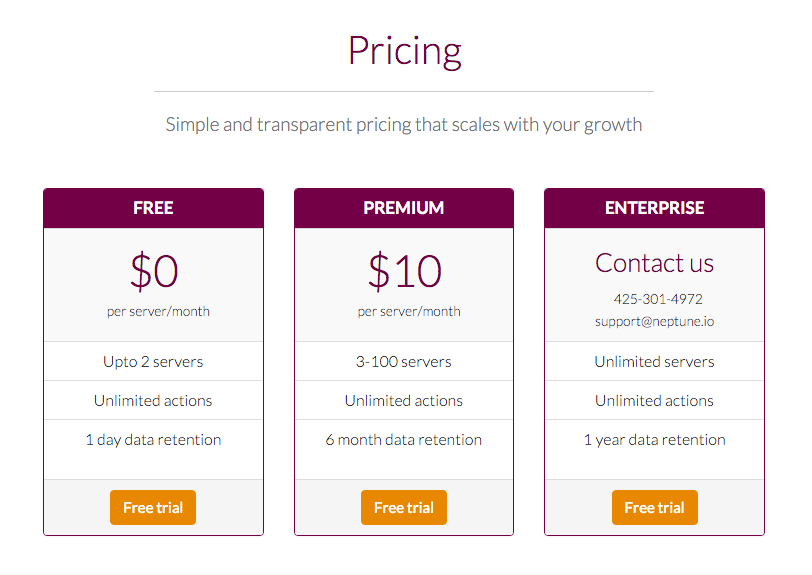Image resolution: width=812 pixels, height=575 pixels.
Task: Click the Pricing page title
Action: [404, 50]
